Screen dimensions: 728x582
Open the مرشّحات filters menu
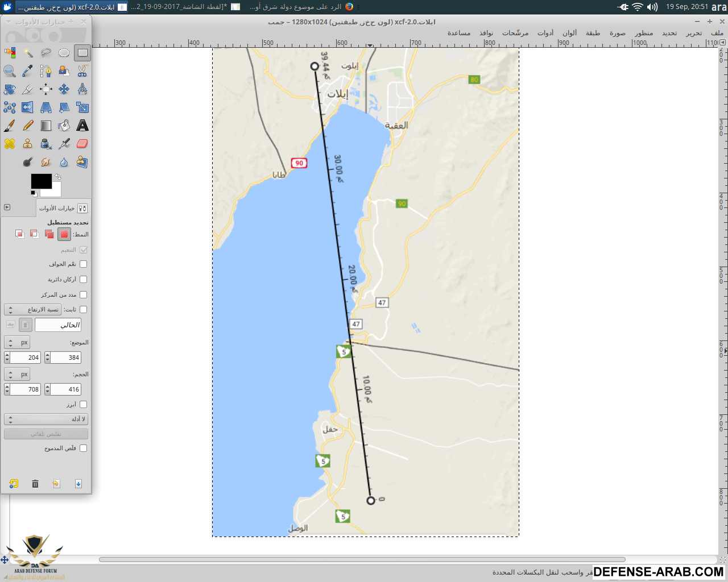[515, 33]
